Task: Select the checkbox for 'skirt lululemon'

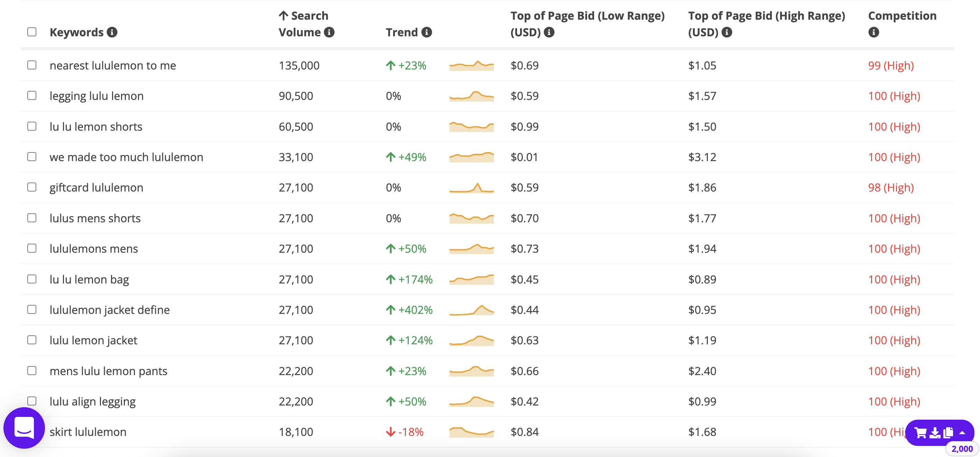Action: point(31,431)
